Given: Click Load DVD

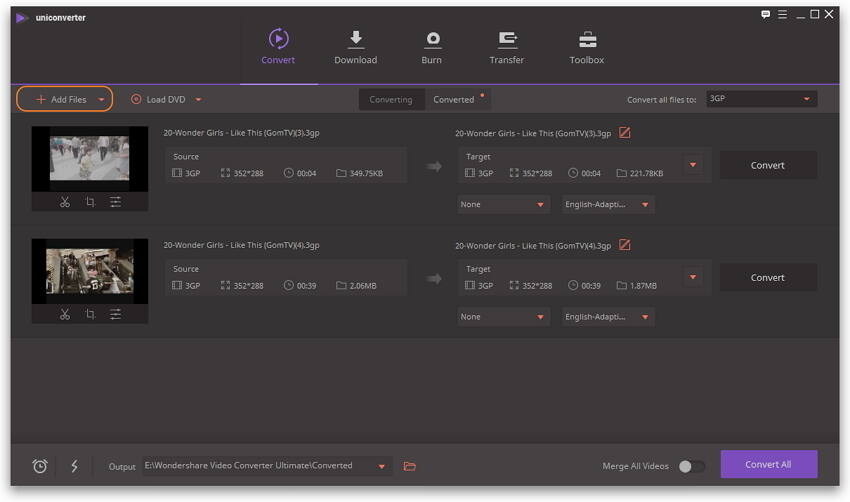Looking at the screenshot, I should pyautogui.click(x=159, y=100).
